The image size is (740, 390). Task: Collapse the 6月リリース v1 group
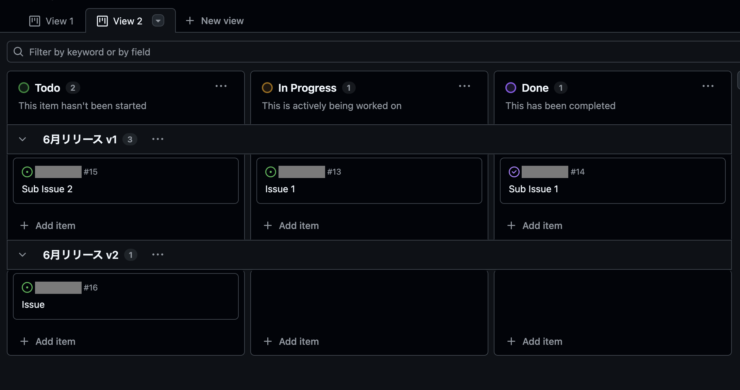[22, 139]
